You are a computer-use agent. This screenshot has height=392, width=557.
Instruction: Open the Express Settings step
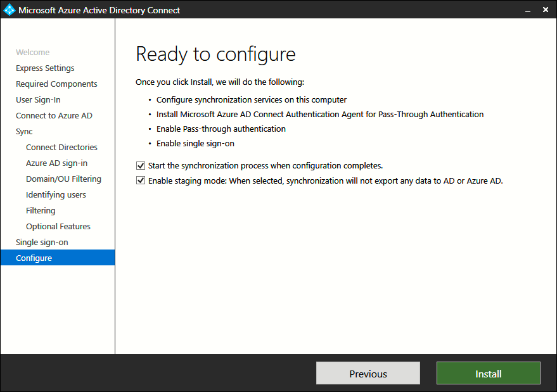coord(45,68)
